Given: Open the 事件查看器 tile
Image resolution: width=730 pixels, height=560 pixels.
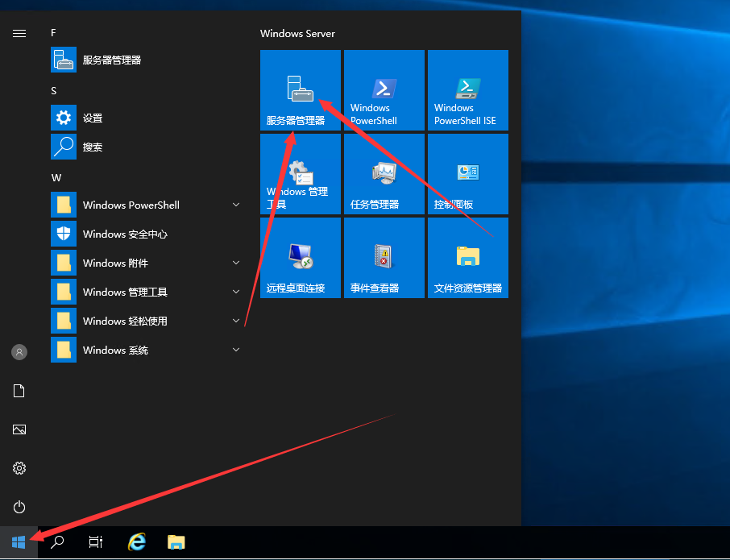Looking at the screenshot, I should pyautogui.click(x=384, y=257).
